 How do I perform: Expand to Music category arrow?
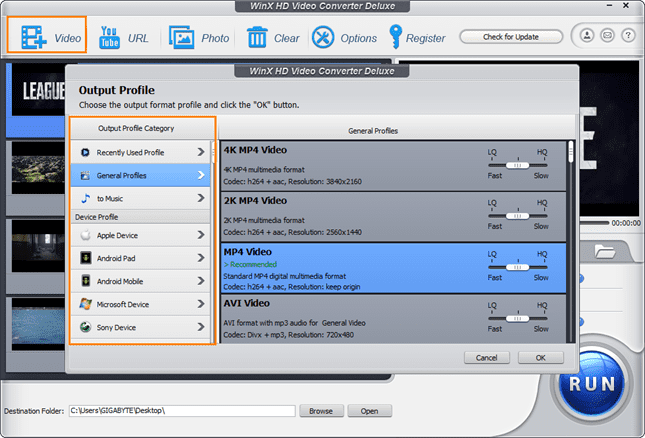pyautogui.click(x=201, y=198)
